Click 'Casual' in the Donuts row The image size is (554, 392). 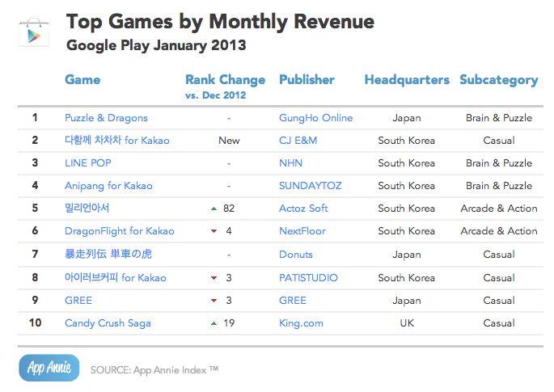pyautogui.click(x=499, y=255)
